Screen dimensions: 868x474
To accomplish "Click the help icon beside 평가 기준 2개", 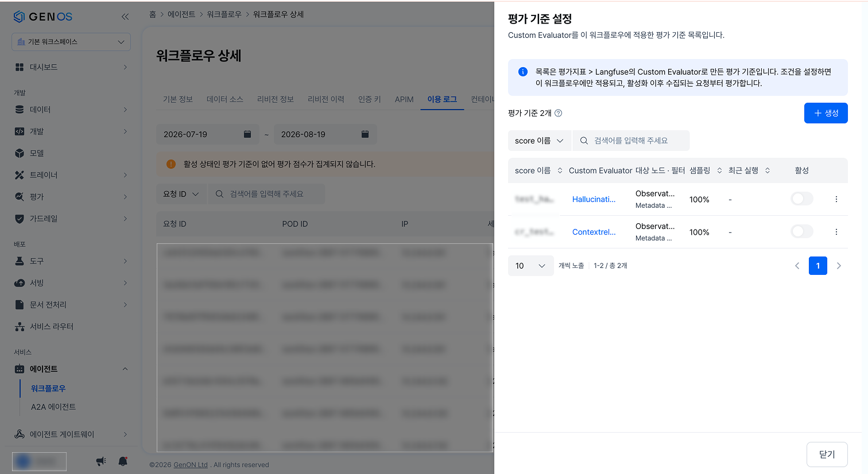I will (x=558, y=113).
